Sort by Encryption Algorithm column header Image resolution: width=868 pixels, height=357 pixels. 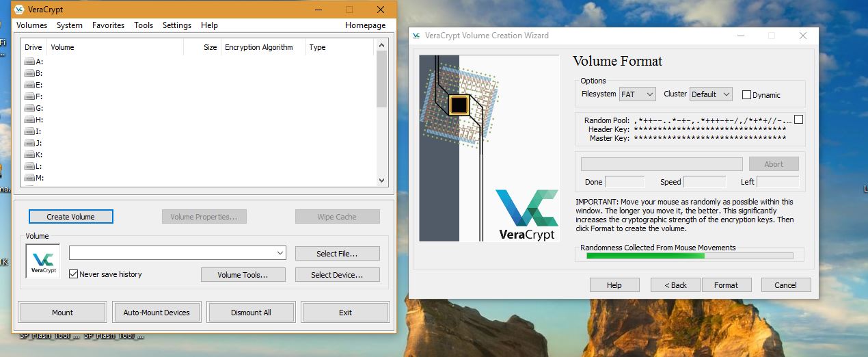pyautogui.click(x=263, y=47)
